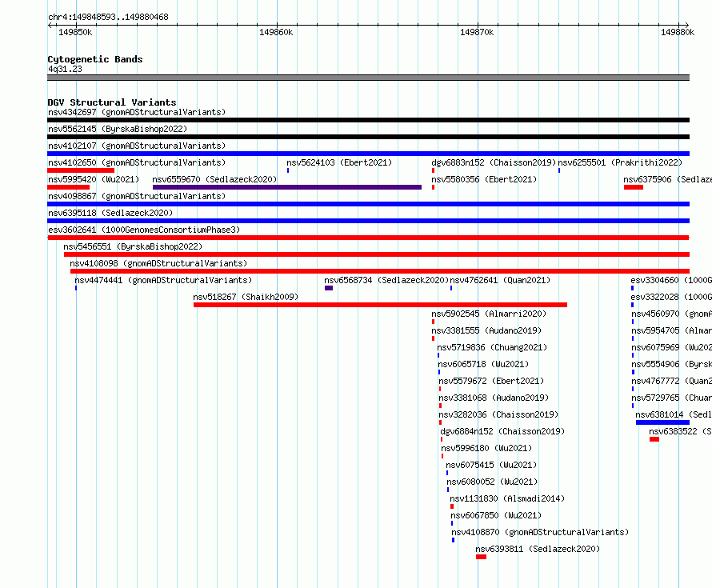Click nsv5456551 ByrskaBishop2022 label
This screenshot has width=712, height=588.
pyautogui.click(x=133, y=246)
